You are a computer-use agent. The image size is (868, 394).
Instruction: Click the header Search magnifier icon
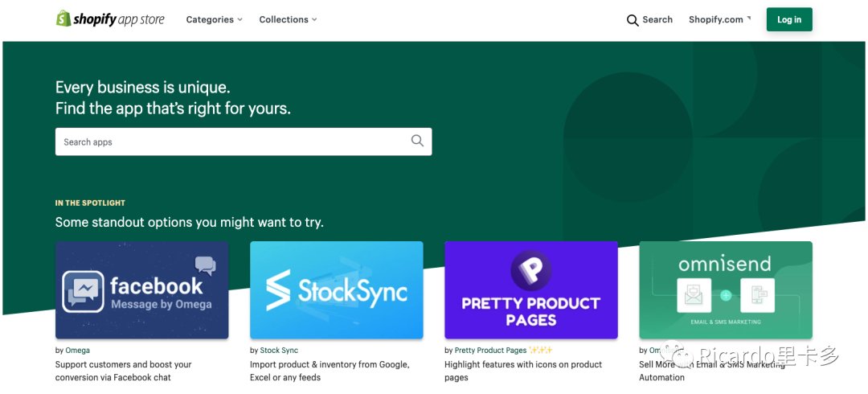(x=633, y=20)
